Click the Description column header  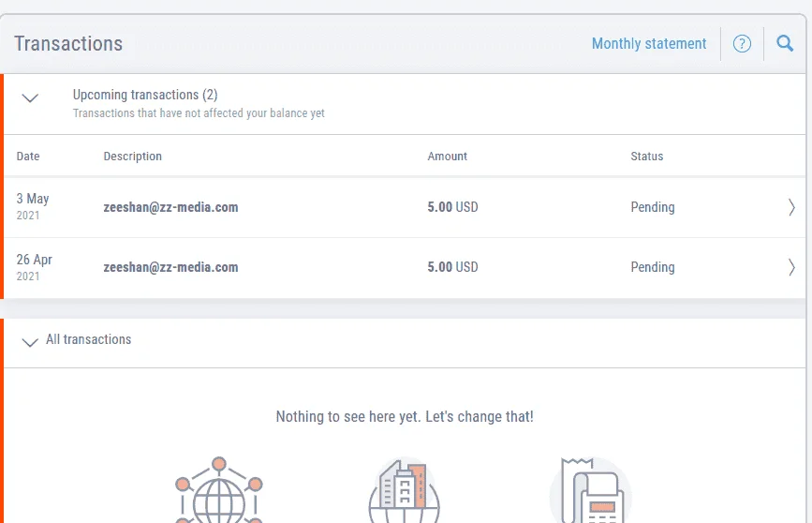pos(133,156)
